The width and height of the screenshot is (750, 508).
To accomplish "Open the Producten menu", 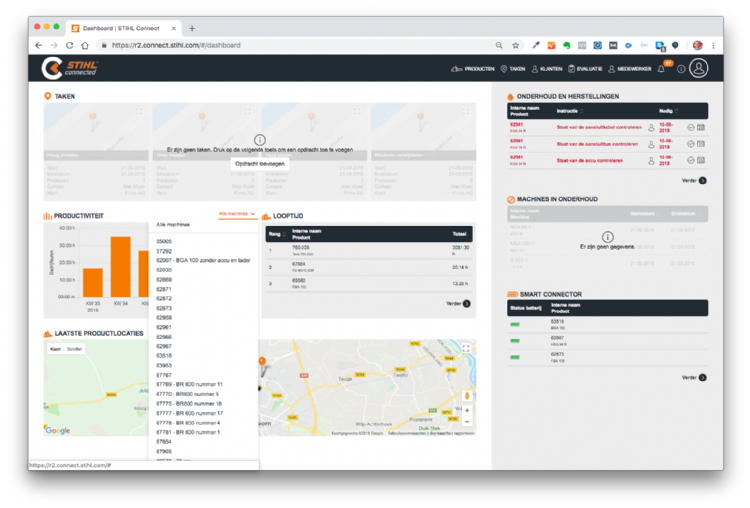I will click(473, 69).
